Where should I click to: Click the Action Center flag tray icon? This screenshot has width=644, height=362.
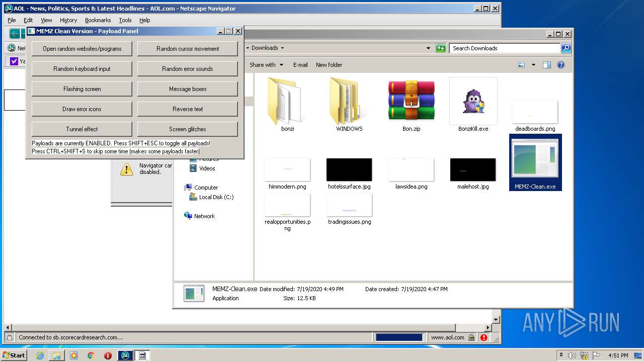(x=596, y=355)
